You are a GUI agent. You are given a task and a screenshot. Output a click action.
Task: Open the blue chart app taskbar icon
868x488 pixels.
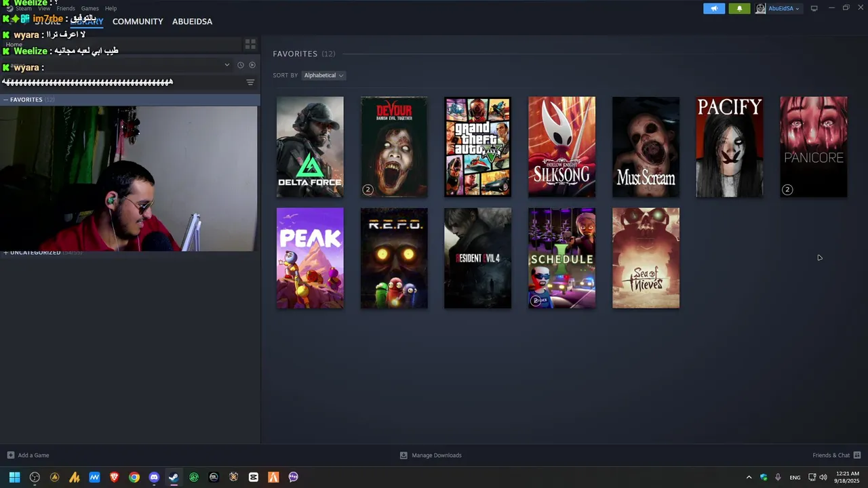[x=94, y=477]
